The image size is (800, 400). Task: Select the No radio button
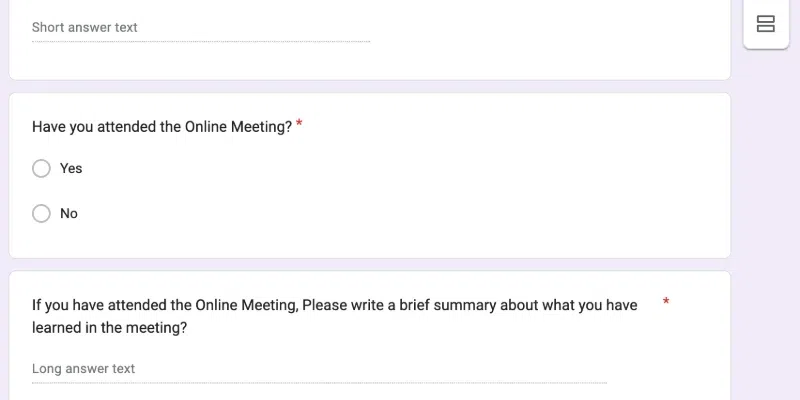tap(41, 213)
